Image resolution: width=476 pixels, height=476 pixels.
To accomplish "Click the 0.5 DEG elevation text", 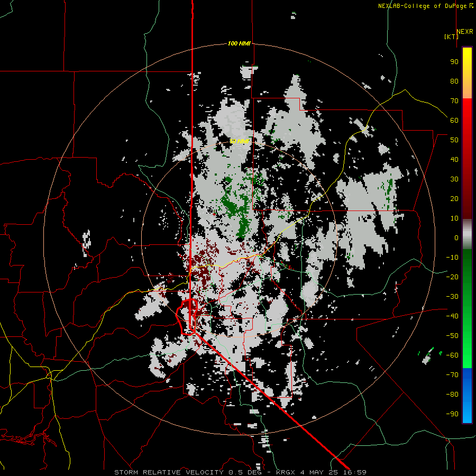I will [x=245, y=472].
